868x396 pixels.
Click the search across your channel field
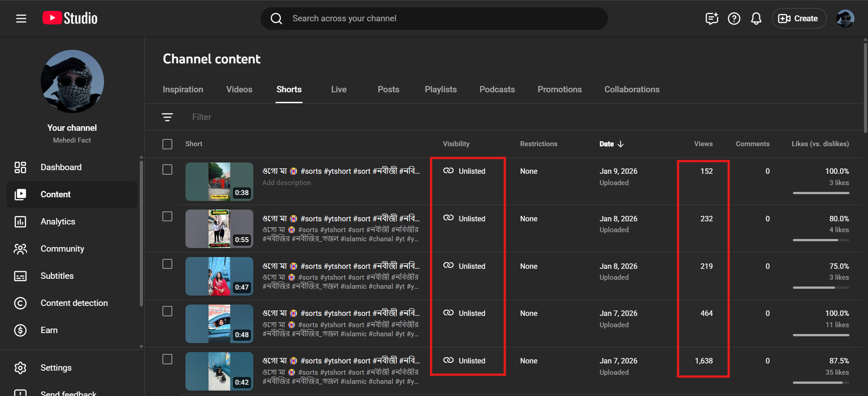click(434, 19)
